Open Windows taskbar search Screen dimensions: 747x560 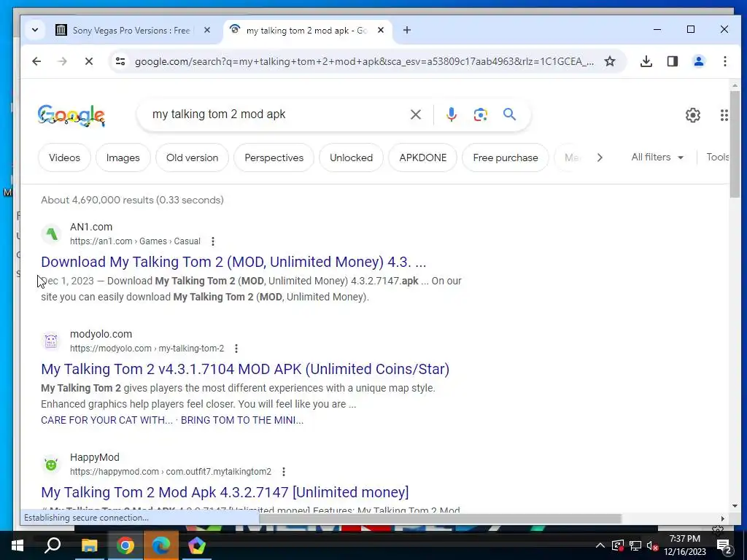point(53,545)
